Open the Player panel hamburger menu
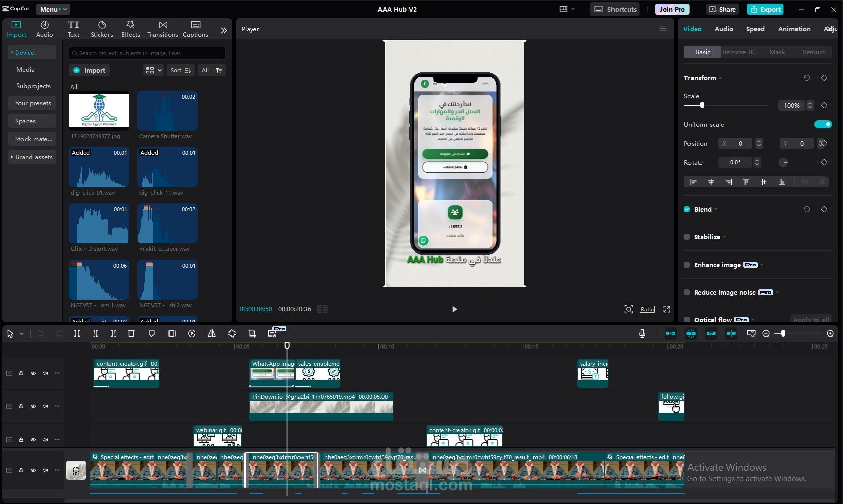 pos(663,29)
